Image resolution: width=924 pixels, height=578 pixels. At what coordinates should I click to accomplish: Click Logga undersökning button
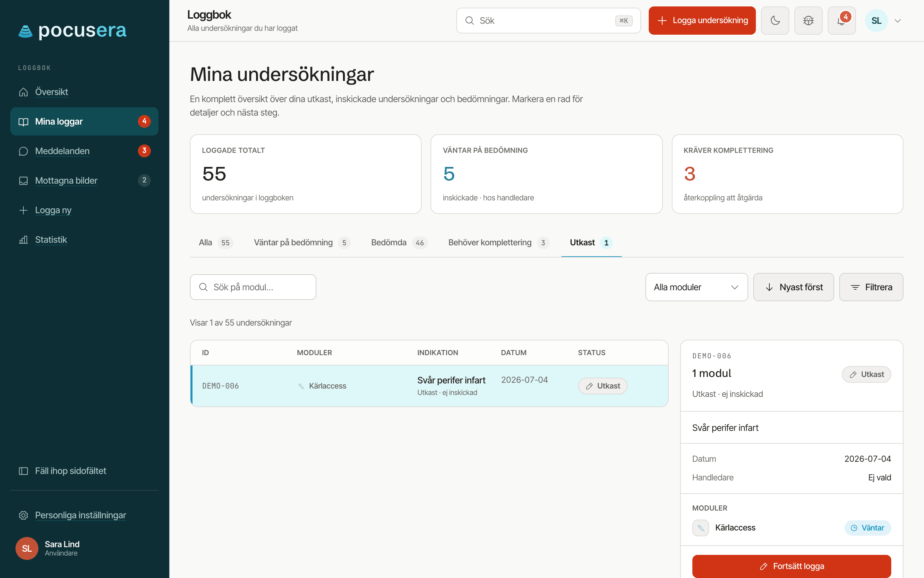[702, 21]
